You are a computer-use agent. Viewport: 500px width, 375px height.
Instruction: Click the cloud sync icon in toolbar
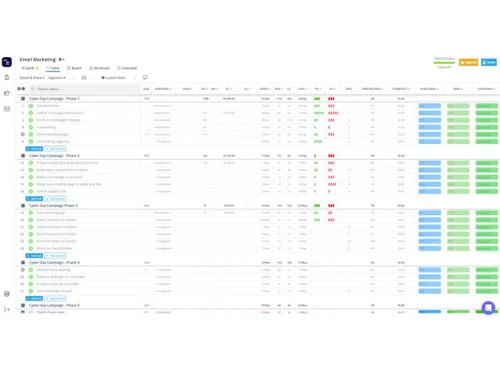pyautogui.click(x=84, y=77)
